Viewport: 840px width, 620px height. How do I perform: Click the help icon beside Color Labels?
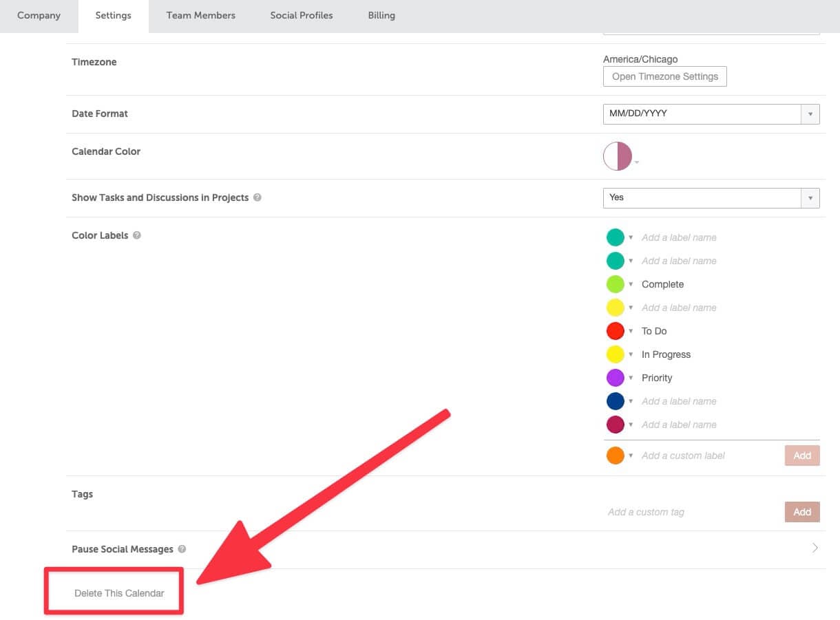pyautogui.click(x=137, y=235)
